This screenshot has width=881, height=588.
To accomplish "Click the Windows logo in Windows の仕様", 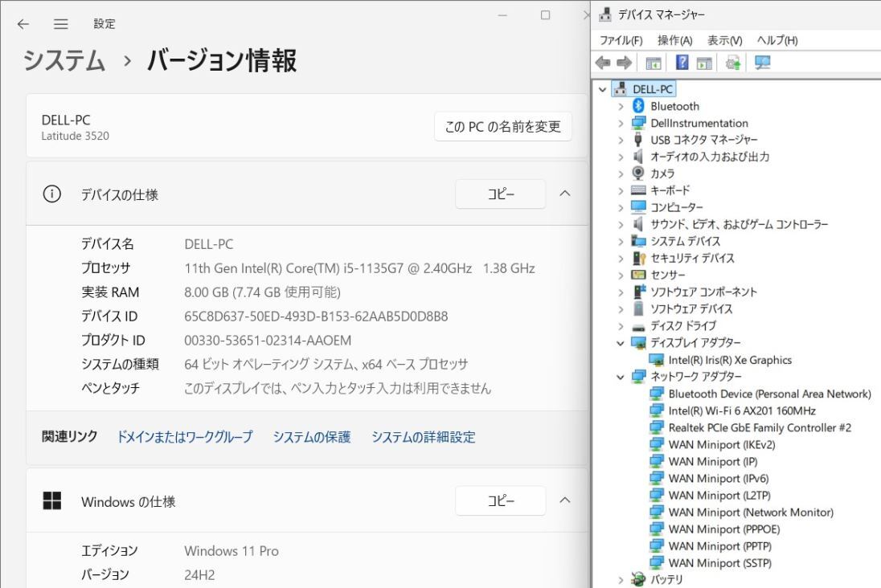I will (51, 501).
